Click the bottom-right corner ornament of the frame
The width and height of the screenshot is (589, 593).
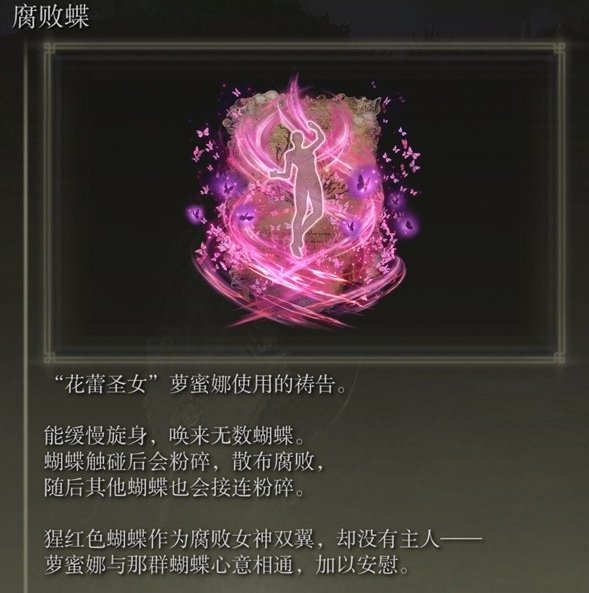[x=559, y=357]
